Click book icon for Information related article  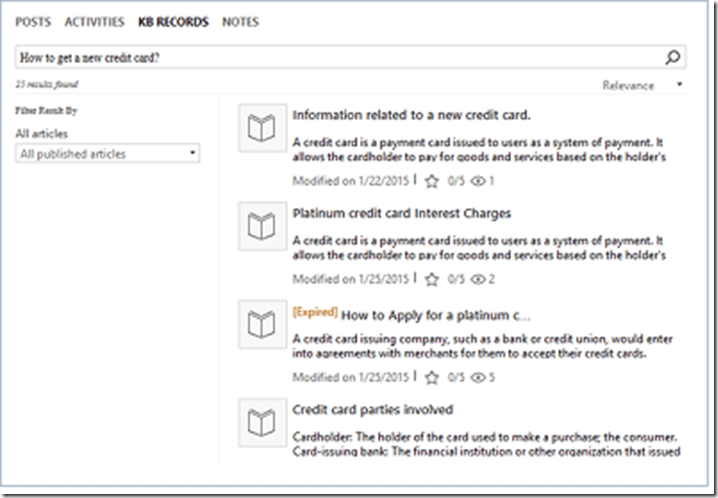point(261,129)
